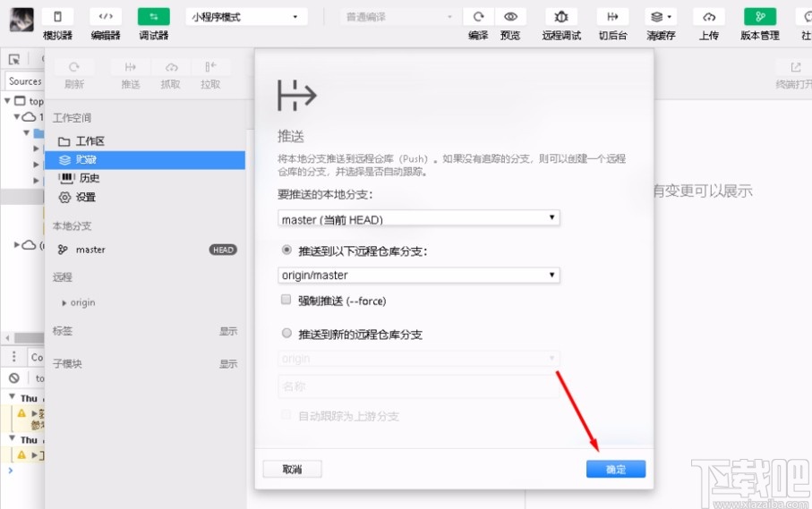
Task: Click the 终端打开 open terminal icon
Action: pos(795,67)
